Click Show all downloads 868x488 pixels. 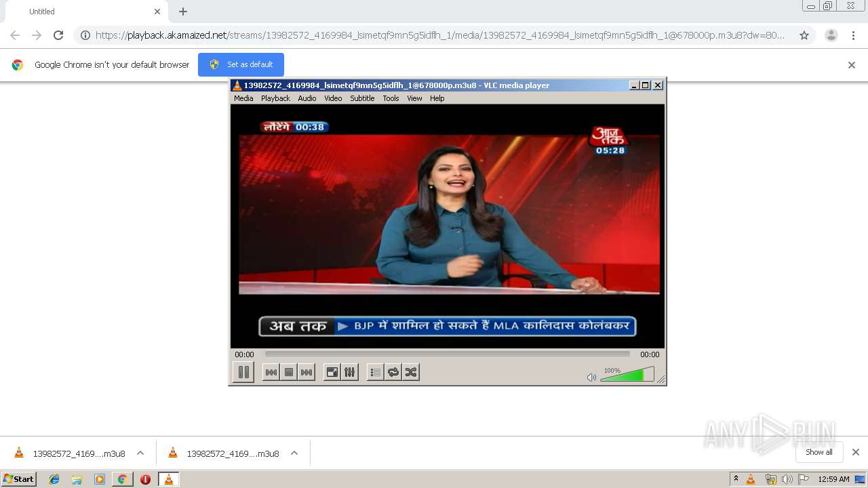819,452
